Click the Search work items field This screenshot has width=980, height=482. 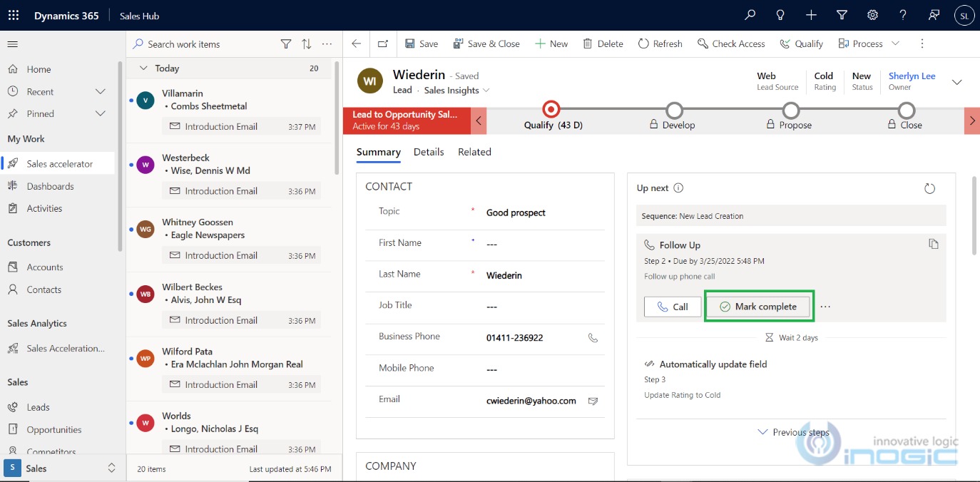click(203, 44)
